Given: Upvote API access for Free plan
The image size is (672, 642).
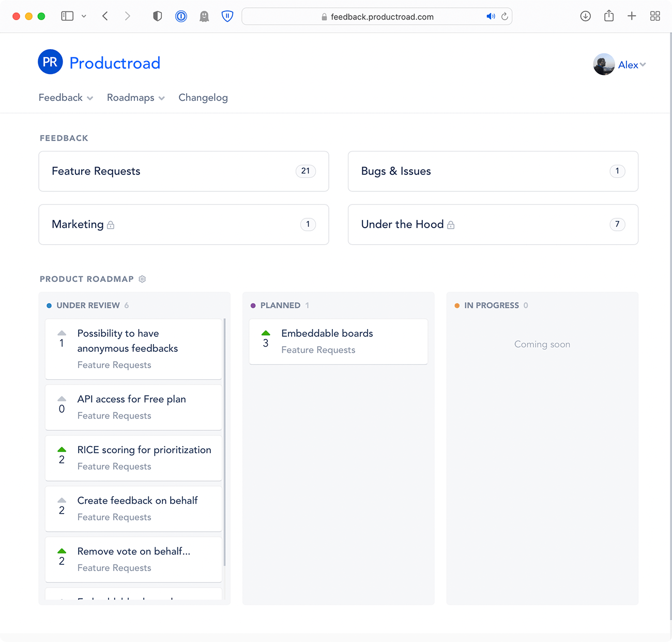Looking at the screenshot, I should (62, 399).
